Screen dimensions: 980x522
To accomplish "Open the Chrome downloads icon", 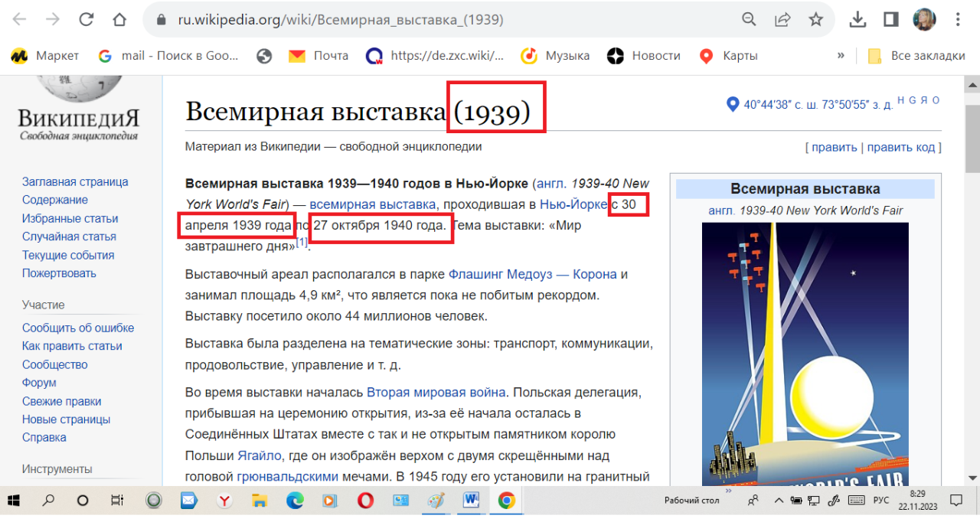I will pos(858,20).
